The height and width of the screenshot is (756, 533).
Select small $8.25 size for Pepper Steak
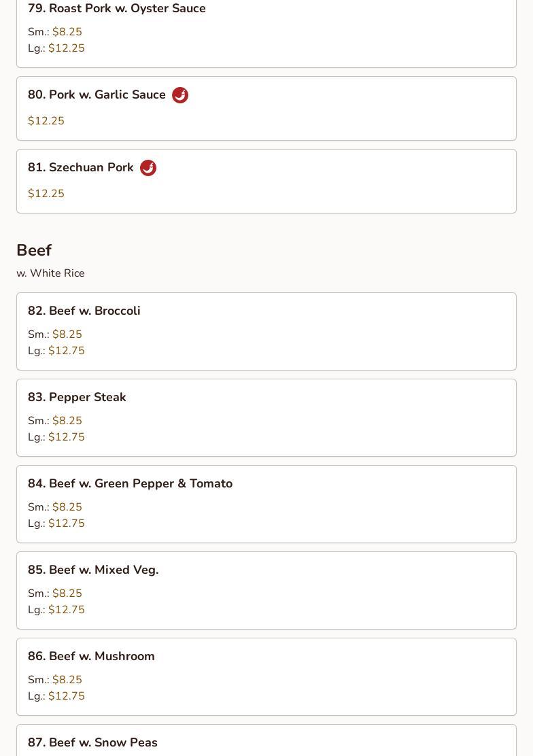(67, 421)
